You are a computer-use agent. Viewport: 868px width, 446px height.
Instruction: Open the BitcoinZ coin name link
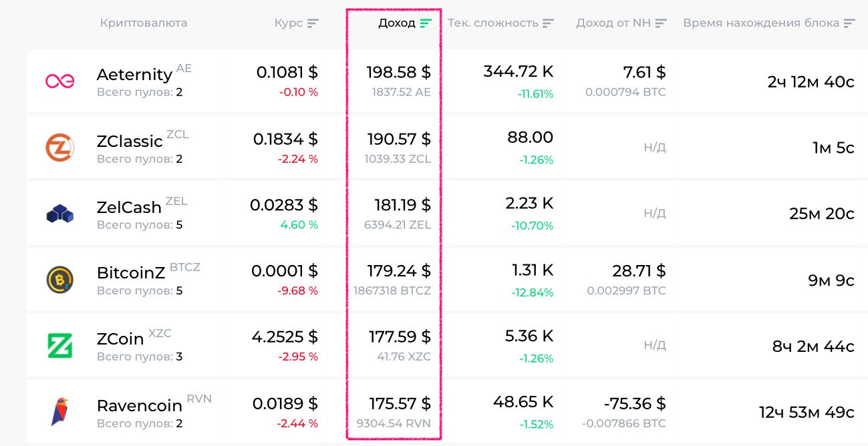[x=131, y=273]
